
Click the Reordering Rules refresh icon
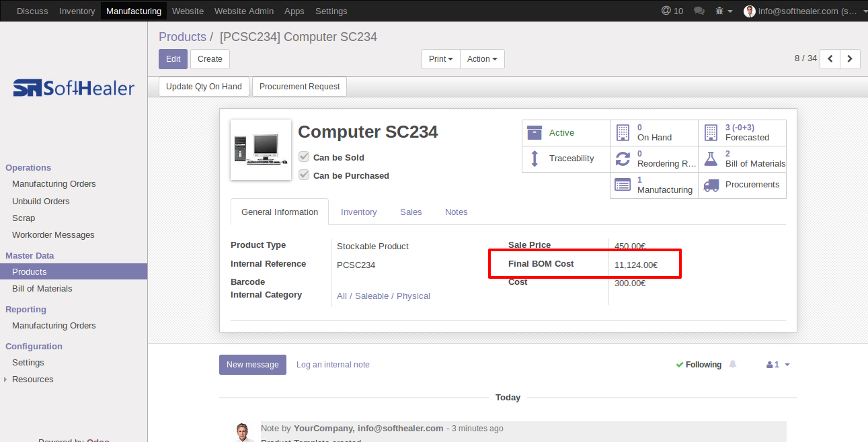tap(623, 159)
